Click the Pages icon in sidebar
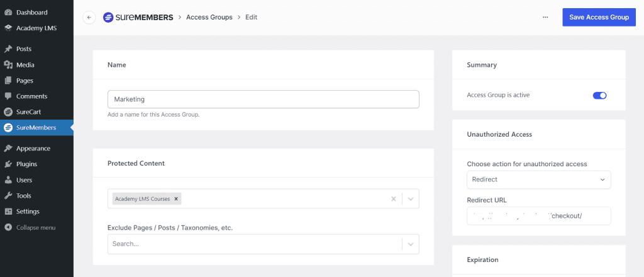 pyautogui.click(x=8, y=81)
